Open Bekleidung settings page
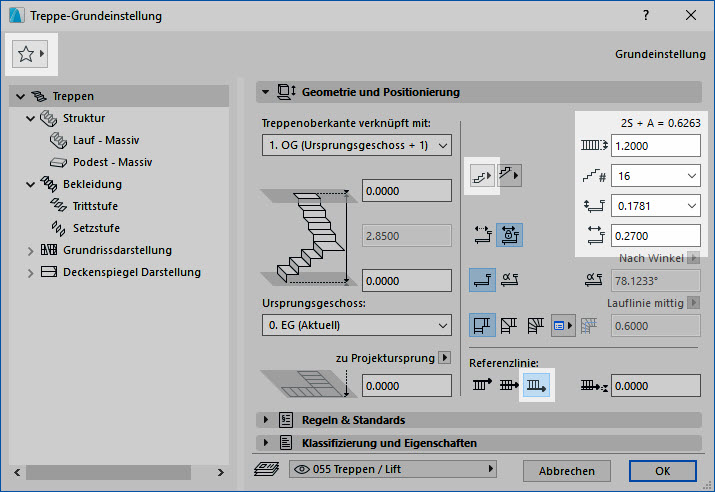The width and height of the screenshot is (715, 492). coord(92,184)
